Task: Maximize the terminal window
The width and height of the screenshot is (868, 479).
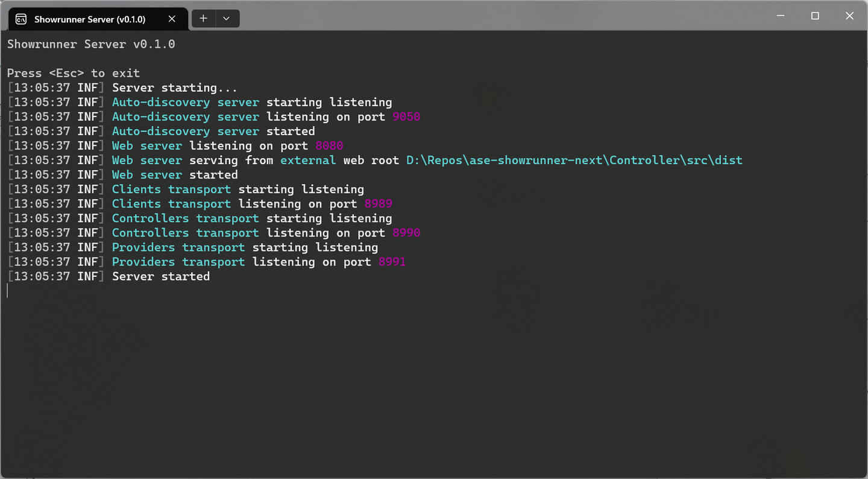Action: [815, 16]
